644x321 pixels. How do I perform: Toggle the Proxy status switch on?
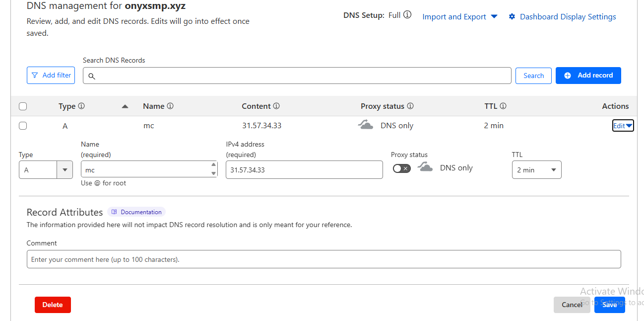[x=402, y=168]
